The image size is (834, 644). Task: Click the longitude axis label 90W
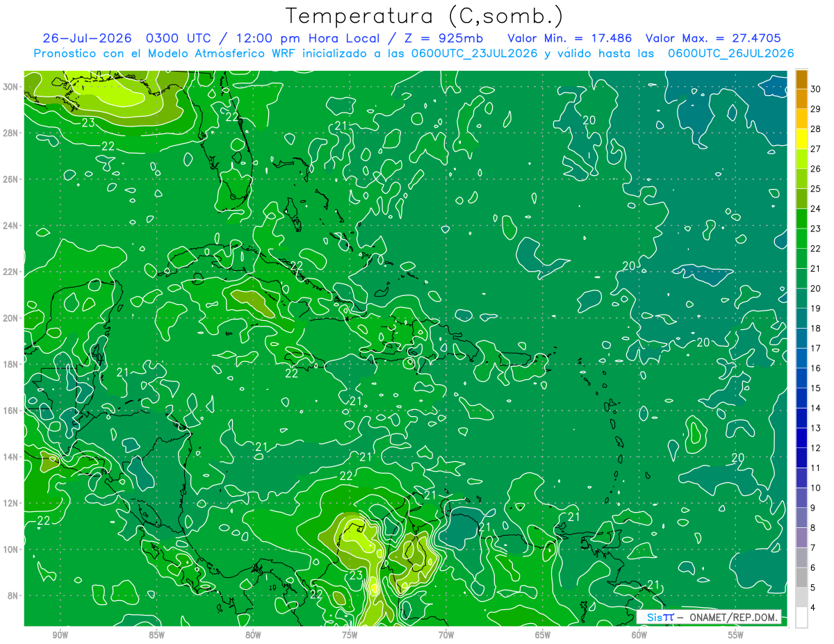coord(60,635)
